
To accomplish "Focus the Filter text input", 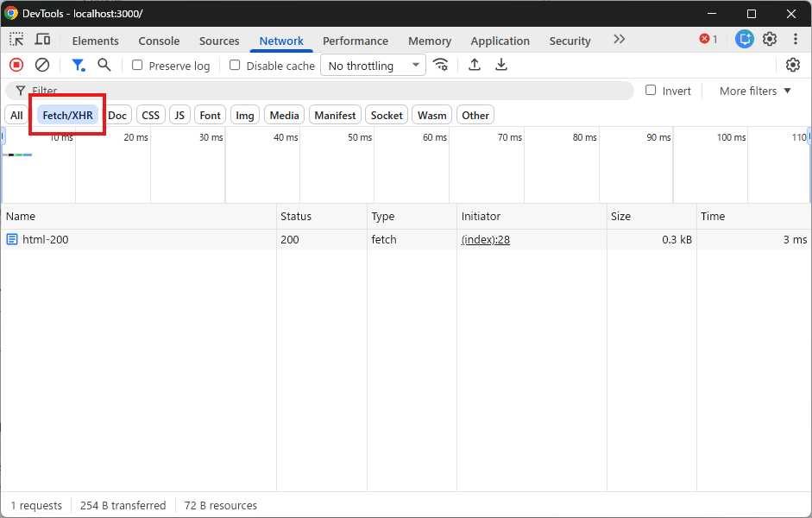I will click(319, 91).
